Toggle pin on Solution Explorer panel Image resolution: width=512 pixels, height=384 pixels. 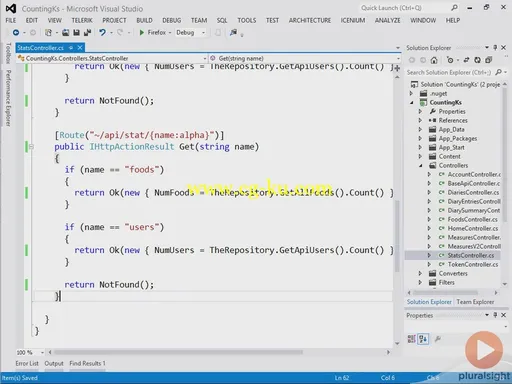coord(495,48)
